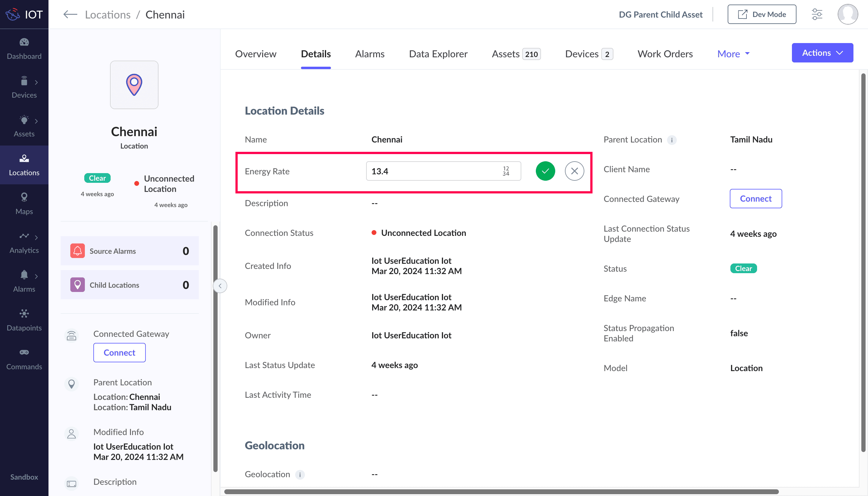Open the Data Explorer tab
The height and width of the screenshot is (496, 868).
pyautogui.click(x=438, y=54)
